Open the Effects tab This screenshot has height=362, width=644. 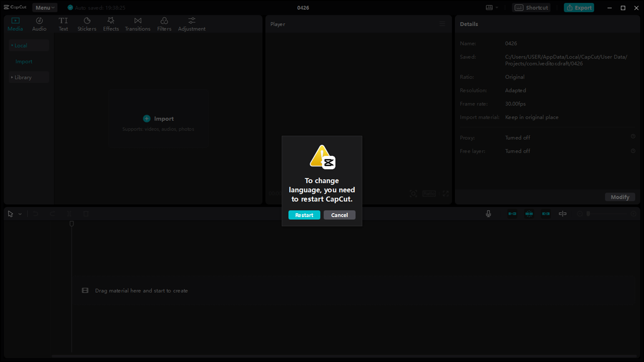point(111,24)
